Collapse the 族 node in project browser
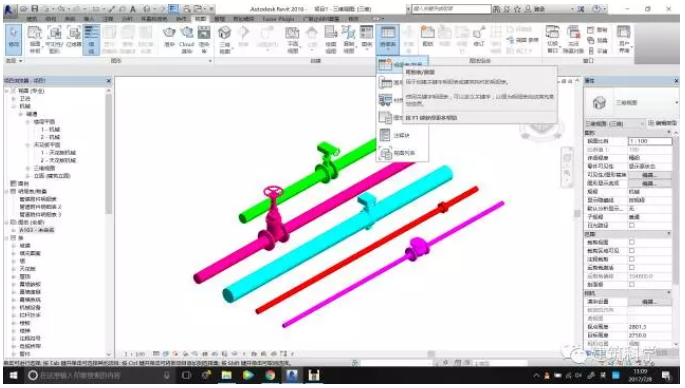The image size is (685, 388). tap(7, 238)
